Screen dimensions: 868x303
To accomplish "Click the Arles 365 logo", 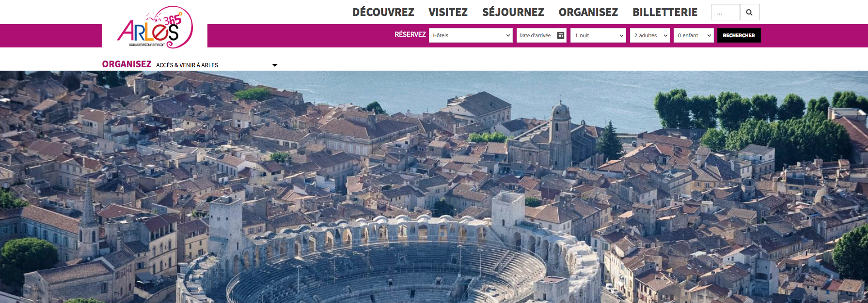I will 155,28.
